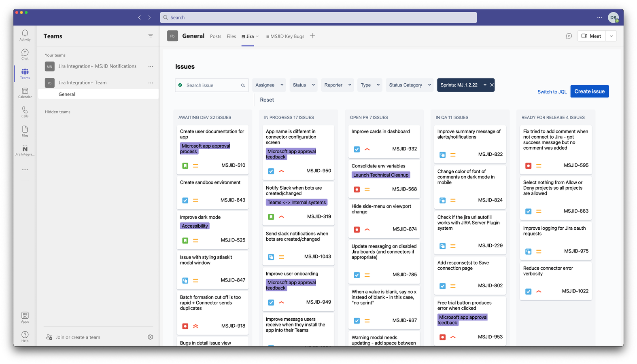Screen dimensions: 637x364
Task: Open Files in left sidebar
Action: click(x=25, y=131)
